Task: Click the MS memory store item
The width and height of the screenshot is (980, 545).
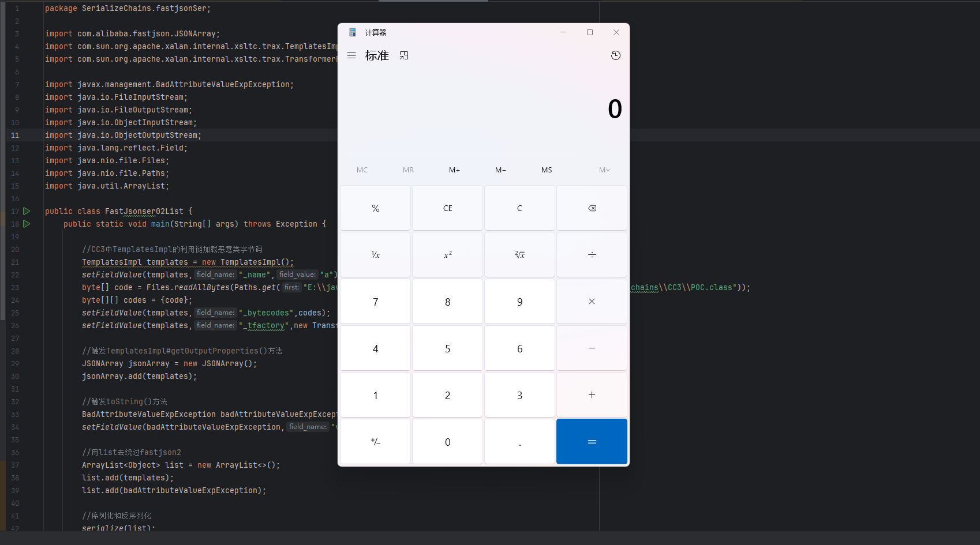Action: pos(547,170)
